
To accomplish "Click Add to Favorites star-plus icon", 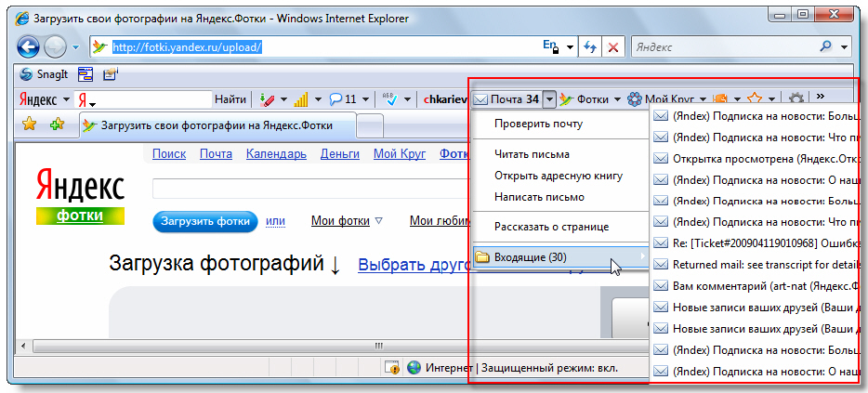I will [x=57, y=124].
